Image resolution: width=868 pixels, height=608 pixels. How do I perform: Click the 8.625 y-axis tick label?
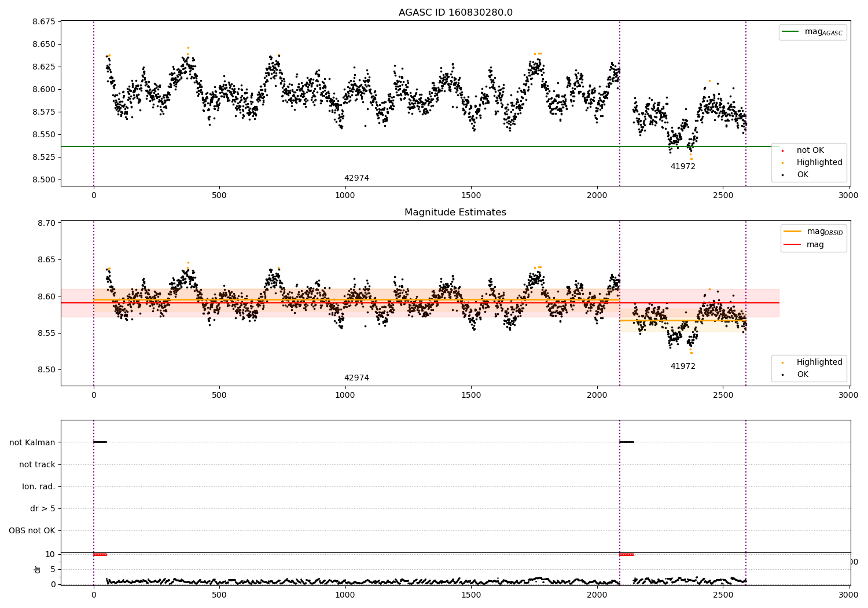click(x=44, y=67)
